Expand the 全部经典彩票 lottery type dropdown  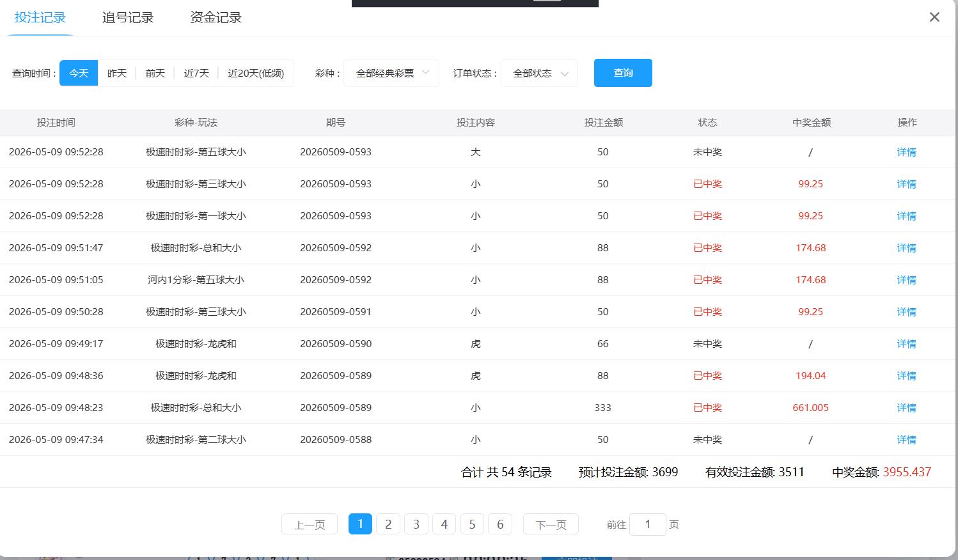tap(391, 73)
